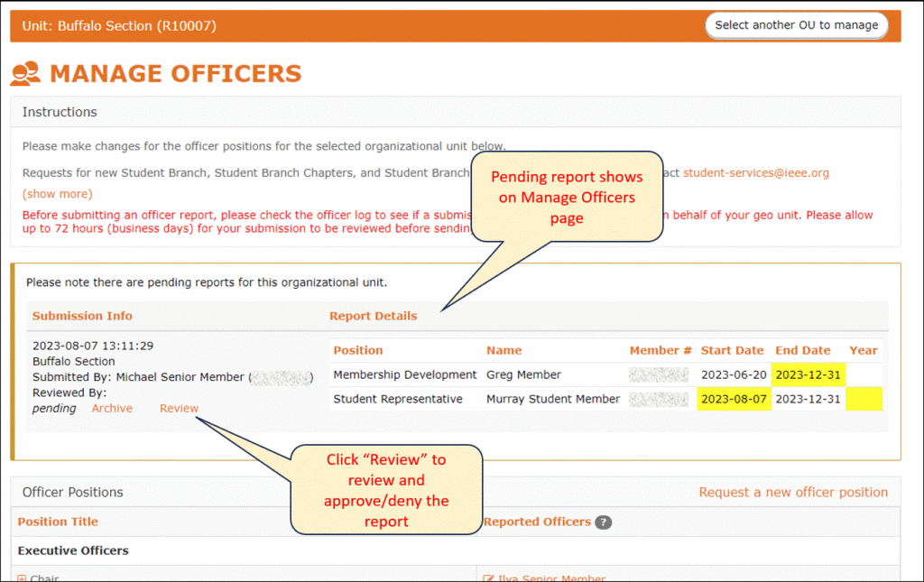Archive the pending officer report
This screenshot has width=924, height=582.
click(112, 408)
